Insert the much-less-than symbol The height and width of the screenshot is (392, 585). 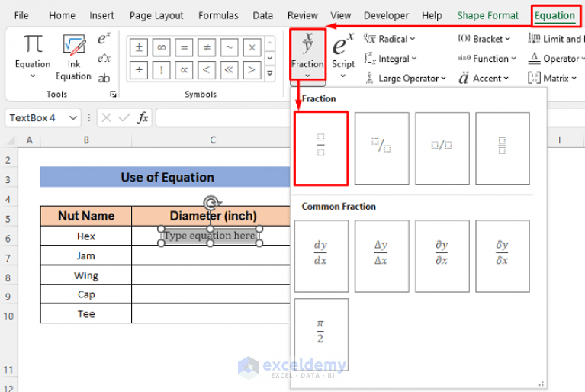229,70
